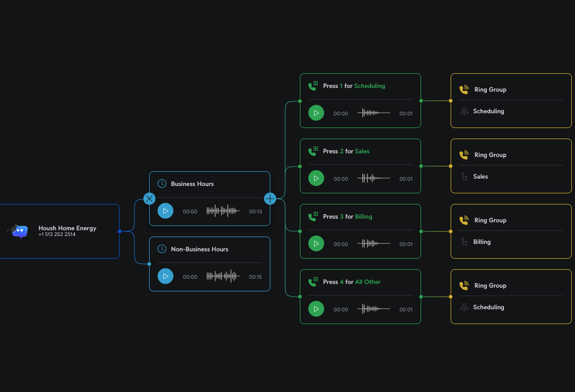Click the top Scheduling ring group users icon

point(464,111)
